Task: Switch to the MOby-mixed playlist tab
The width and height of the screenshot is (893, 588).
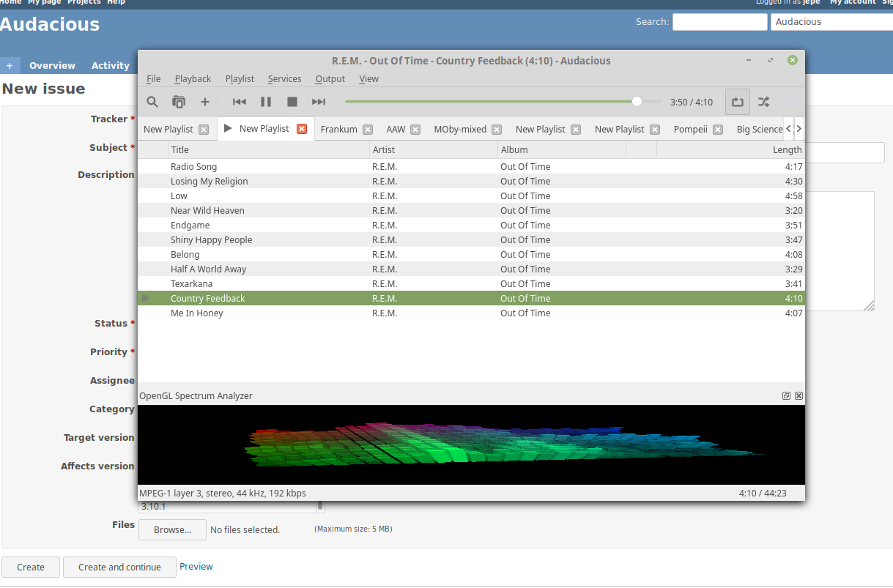Action: tap(460, 130)
